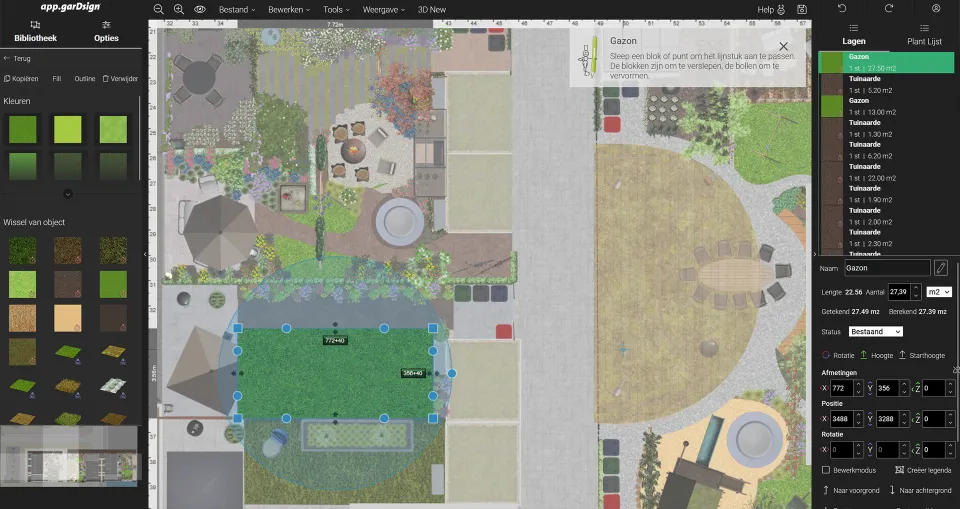Click Verwijder to delete object
960x509 pixels.
pyautogui.click(x=120, y=78)
